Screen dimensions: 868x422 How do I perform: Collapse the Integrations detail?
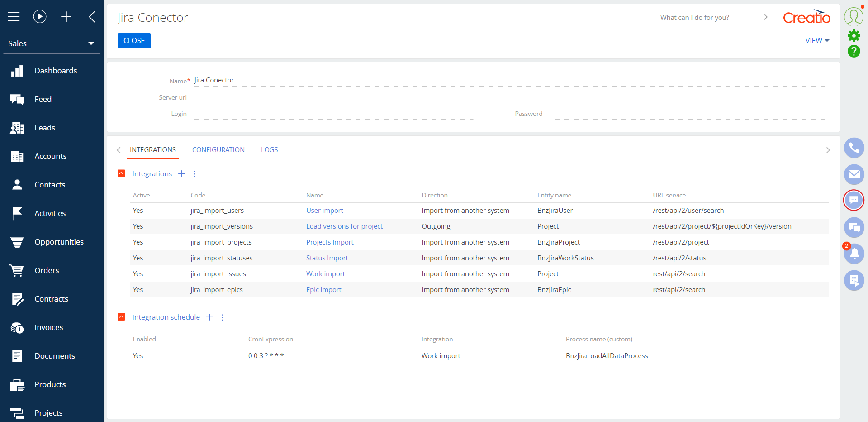click(x=121, y=173)
